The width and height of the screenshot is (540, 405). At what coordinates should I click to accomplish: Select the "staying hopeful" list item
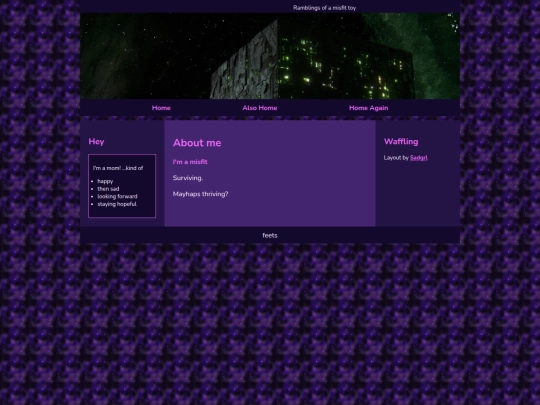pyautogui.click(x=117, y=204)
